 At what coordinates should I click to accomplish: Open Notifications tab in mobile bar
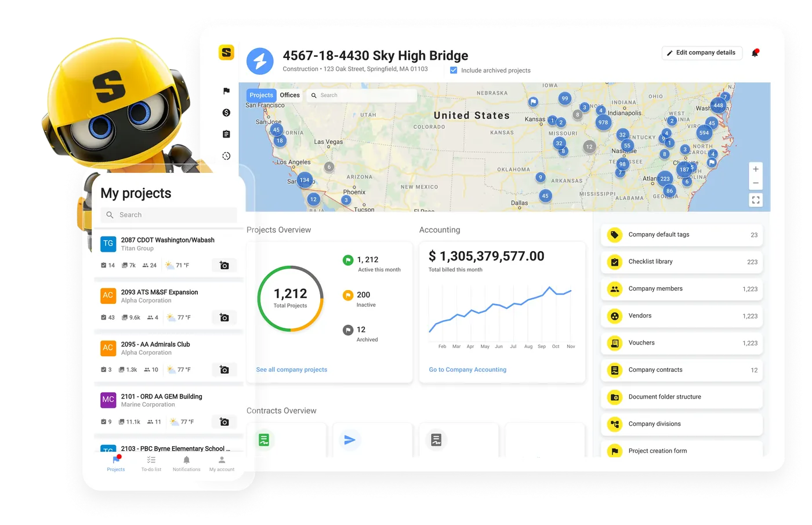187,464
